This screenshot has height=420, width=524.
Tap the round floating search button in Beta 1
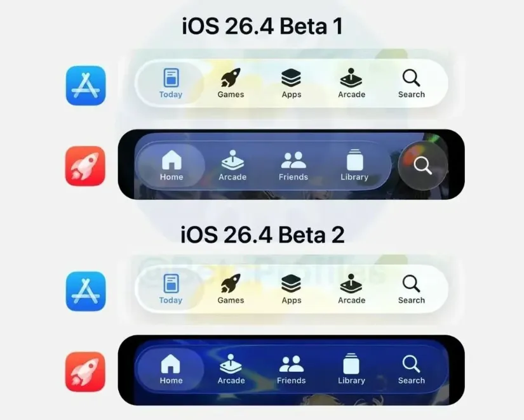(423, 166)
